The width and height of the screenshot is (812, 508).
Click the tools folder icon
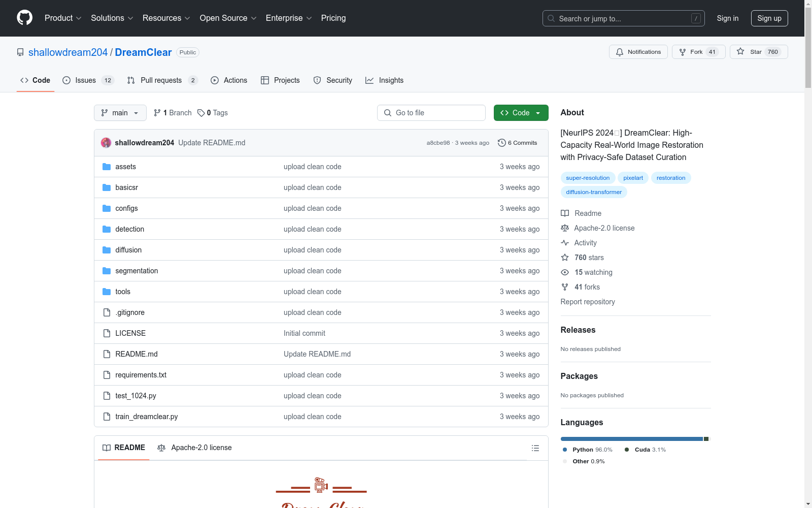coord(107,292)
